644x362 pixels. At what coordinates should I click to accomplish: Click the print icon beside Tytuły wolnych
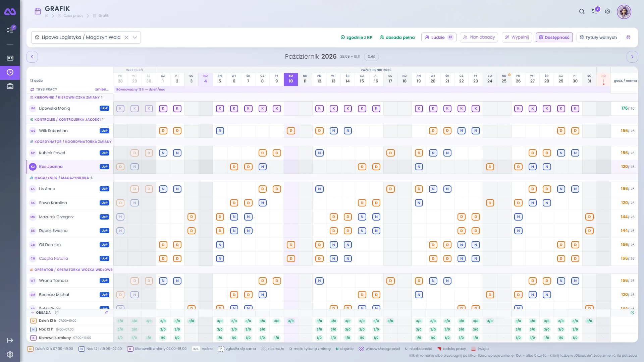coord(628,37)
